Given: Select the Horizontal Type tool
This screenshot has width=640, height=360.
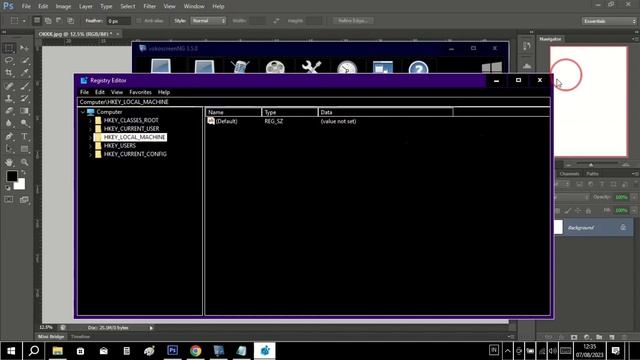Looking at the screenshot, I should 24,136.
